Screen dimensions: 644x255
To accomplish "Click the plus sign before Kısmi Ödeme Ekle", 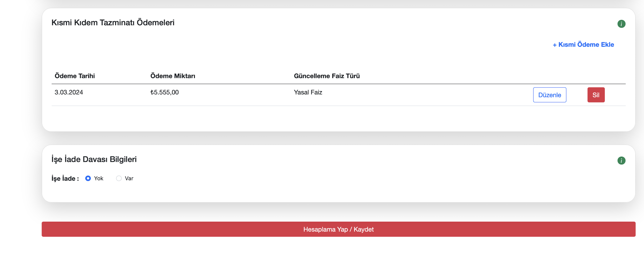I will (x=555, y=45).
